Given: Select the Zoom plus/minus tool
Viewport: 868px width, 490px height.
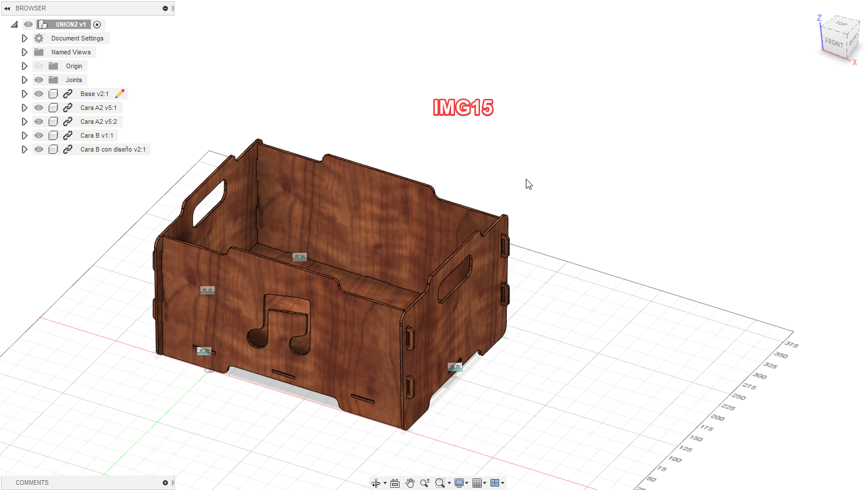Looking at the screenshot, I should click(425, 483).
